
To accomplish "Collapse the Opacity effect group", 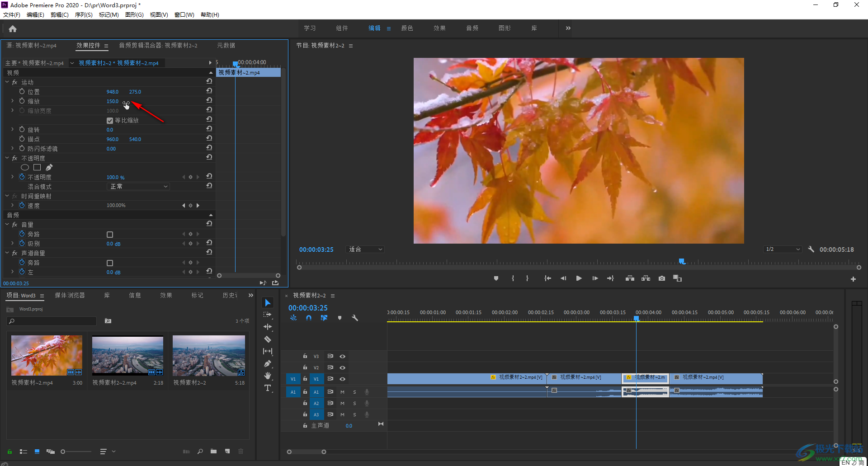I will pyautogui.click(x=7, y=158).
